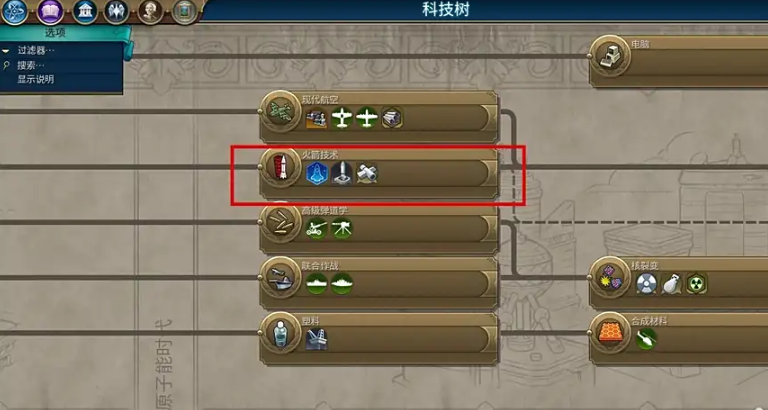Open the government building icon
Viewport: 768px width, 410px height.
(85, 12)
